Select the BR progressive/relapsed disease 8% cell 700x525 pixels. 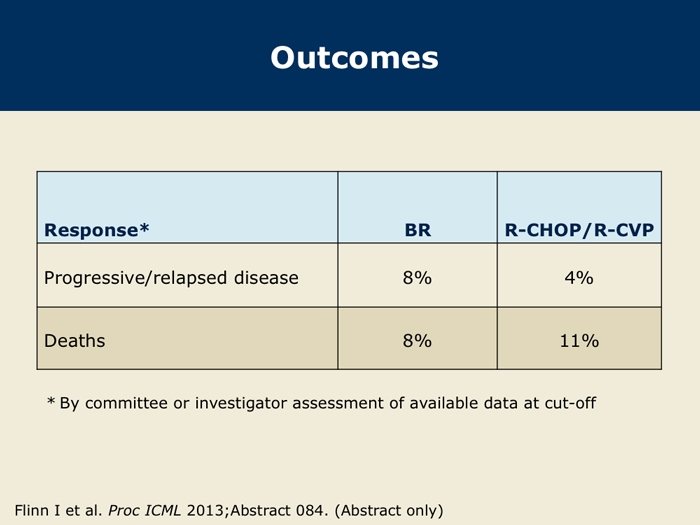click(417, 278)
